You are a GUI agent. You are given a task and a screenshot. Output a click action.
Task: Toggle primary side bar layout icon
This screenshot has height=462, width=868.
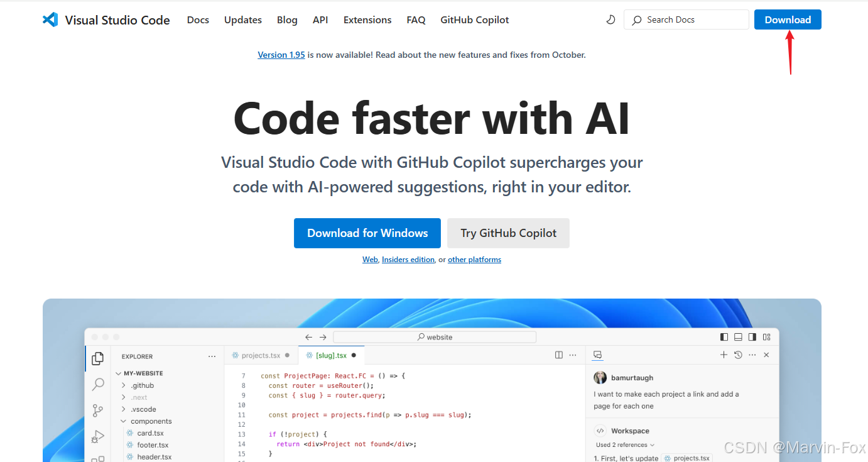coord(724,337)
